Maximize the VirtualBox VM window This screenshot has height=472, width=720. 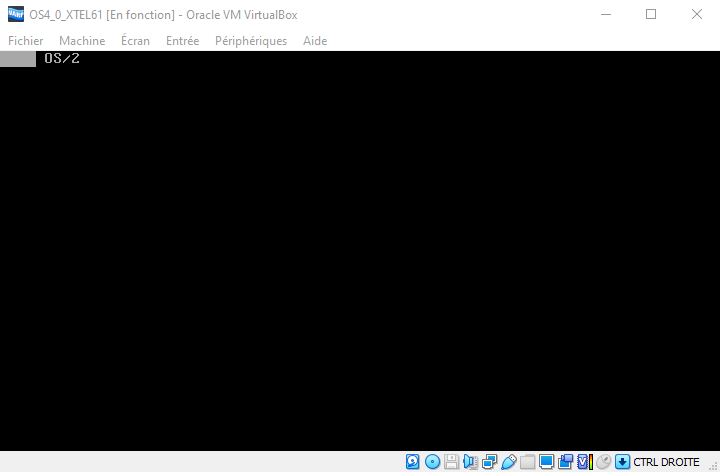(x=651, y=14)
